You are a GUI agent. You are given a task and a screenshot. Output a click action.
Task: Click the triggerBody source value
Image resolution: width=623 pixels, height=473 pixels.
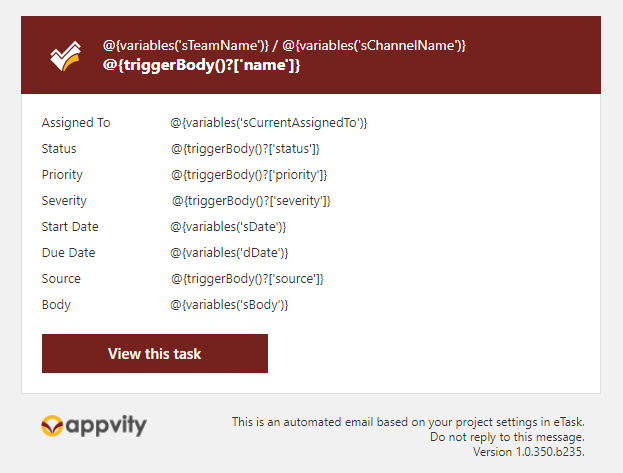[247, 279]
